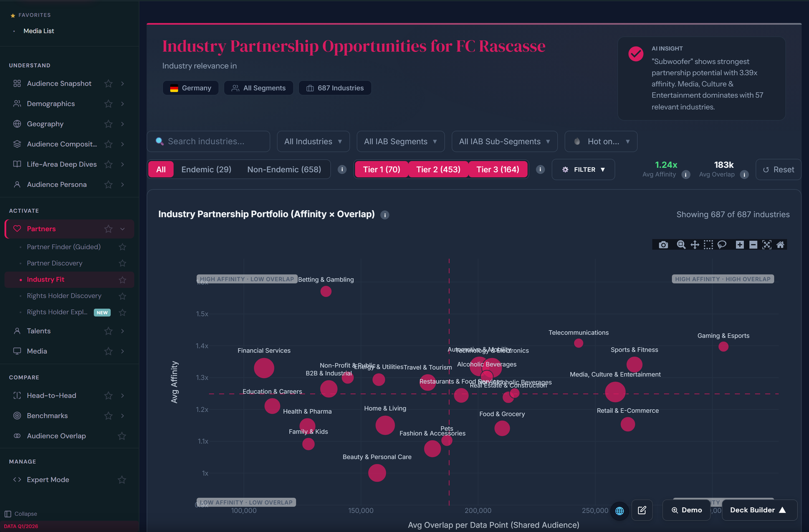The image size is (809, 532).
Task: Select the All industries tab
Action: [x=161, y=169]
